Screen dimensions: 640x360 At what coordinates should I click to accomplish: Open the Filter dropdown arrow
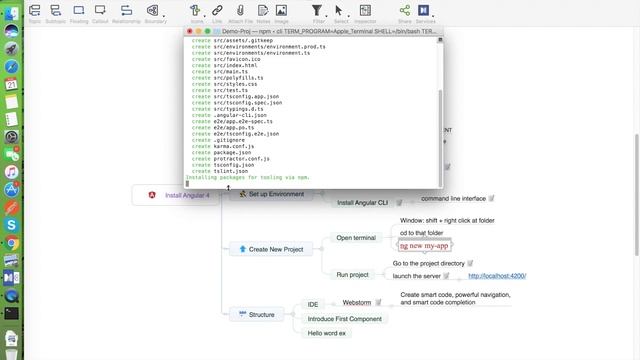[326, 16]
